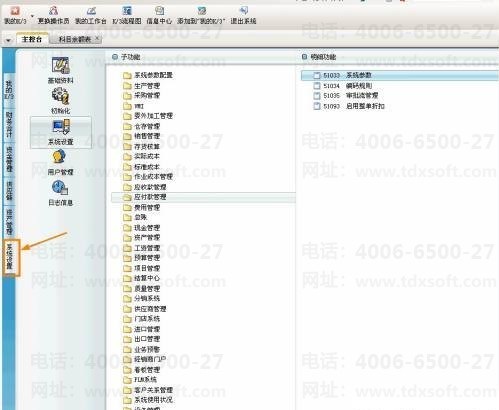Collapse the 子功能 panel header

coord(115,57)
